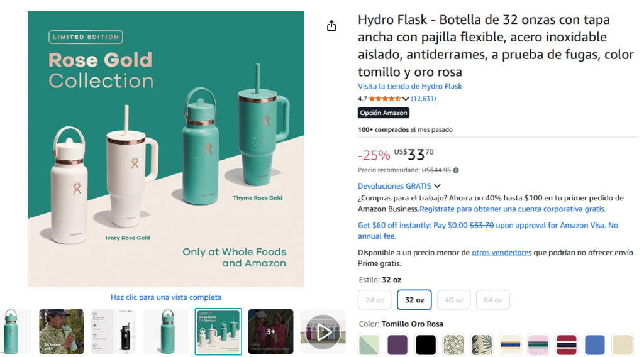The image size is (644, 357).
Task: View the man drinking from bottle thumbnail
Action: (x=62, y=331)
